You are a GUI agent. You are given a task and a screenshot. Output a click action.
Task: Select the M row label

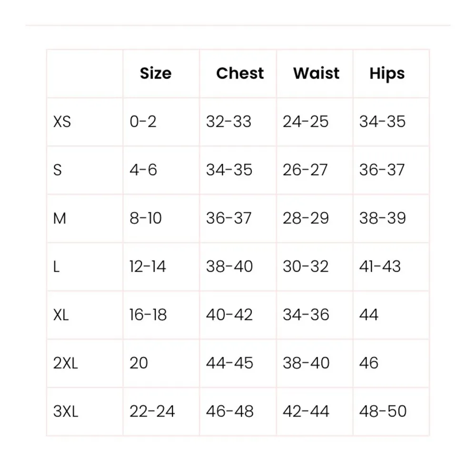[x=59, y=218]
